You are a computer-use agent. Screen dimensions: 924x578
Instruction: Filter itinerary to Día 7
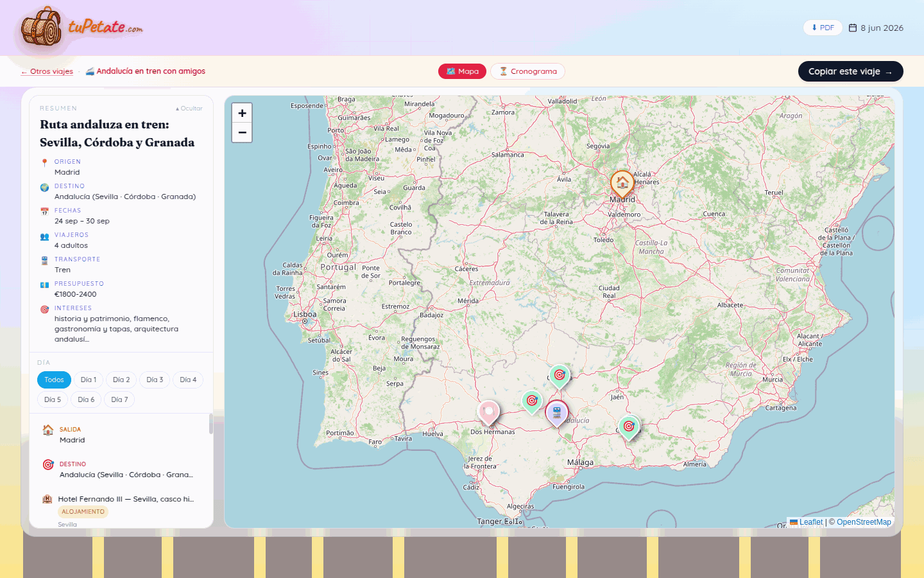[x=119, y=399]
